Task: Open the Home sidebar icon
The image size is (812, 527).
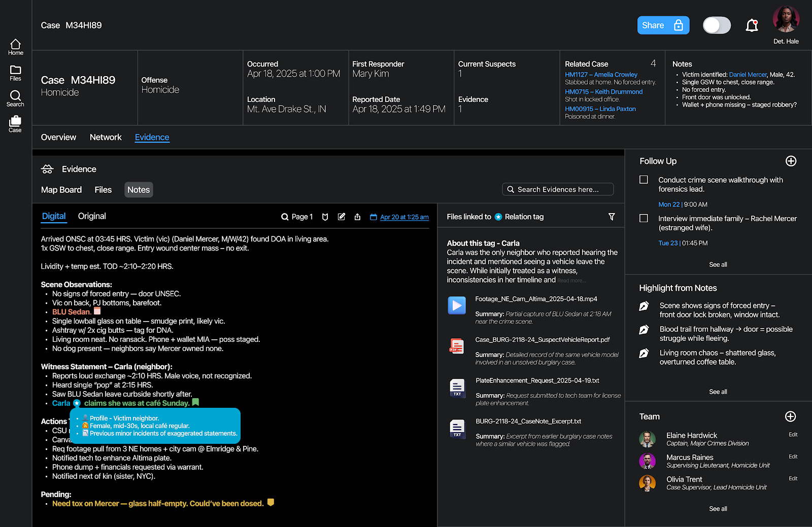Action: tap(15, 47)
